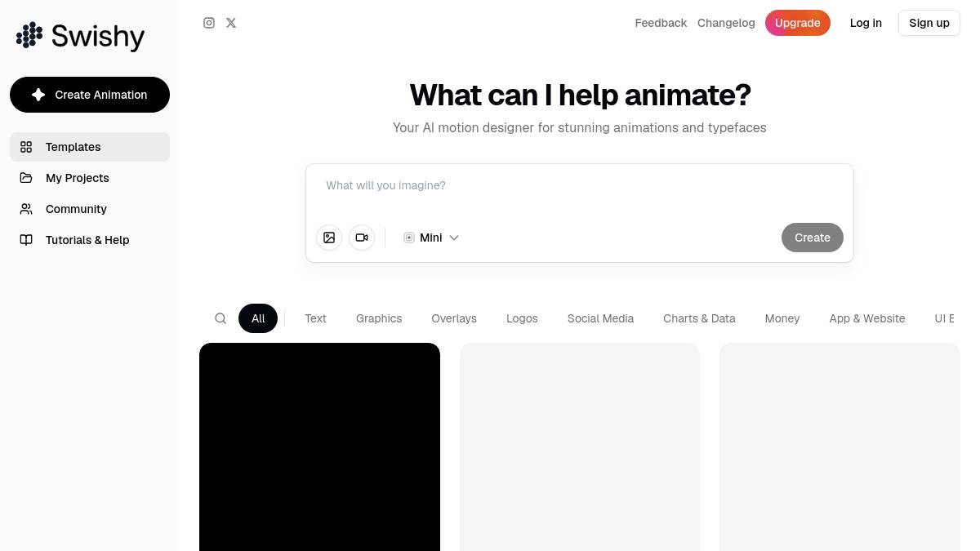The width and height of the screenshot is (980, 551).
Task: Switch to the Logos category tab
Action: tap(522, 318)
